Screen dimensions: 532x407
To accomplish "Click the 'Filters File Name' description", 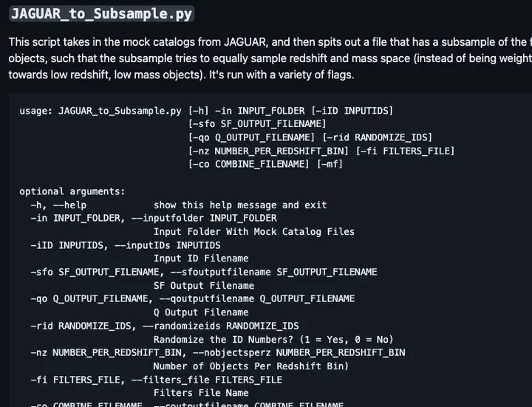I will click(201, 393).
